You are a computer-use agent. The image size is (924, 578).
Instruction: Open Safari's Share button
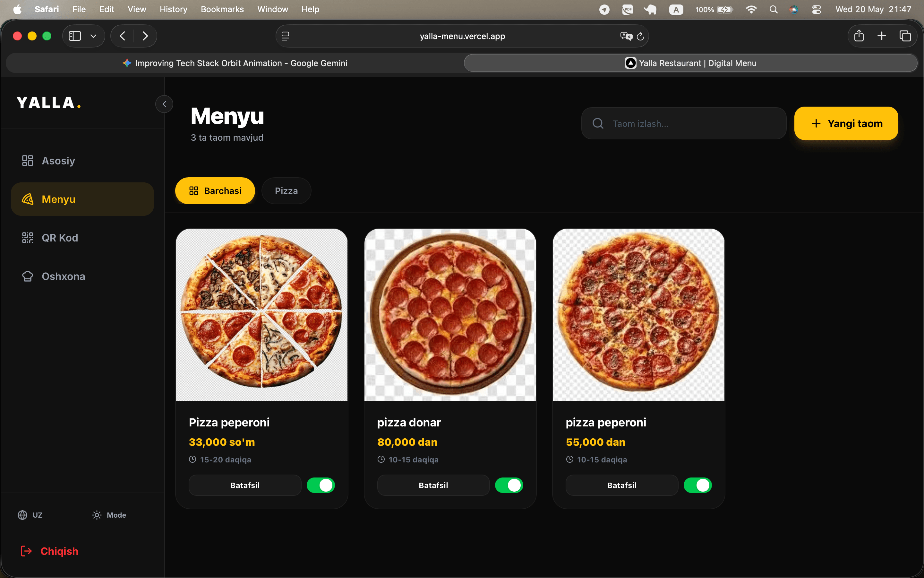tap(859, 36)
